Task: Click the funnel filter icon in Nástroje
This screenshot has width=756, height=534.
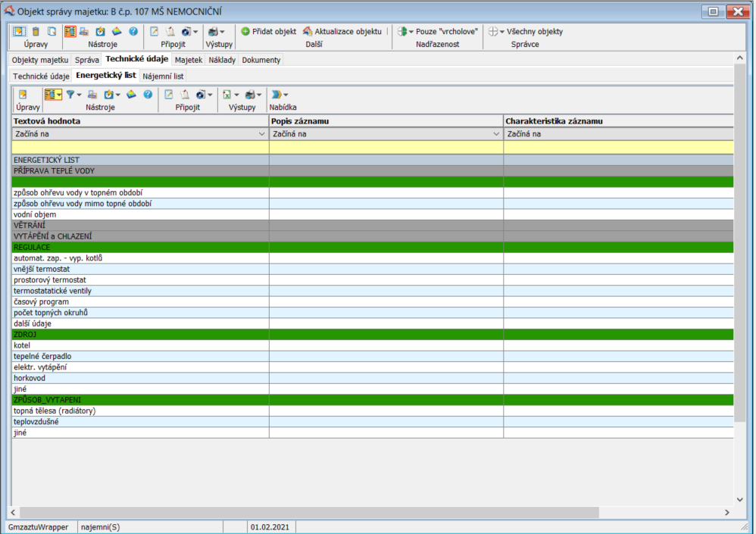Action: [70, 95]
